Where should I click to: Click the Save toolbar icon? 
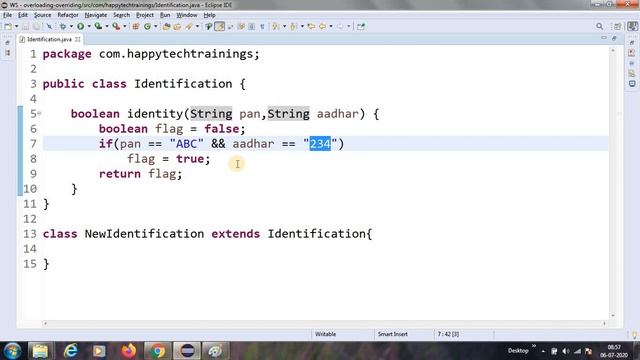(x=26, y=27)
